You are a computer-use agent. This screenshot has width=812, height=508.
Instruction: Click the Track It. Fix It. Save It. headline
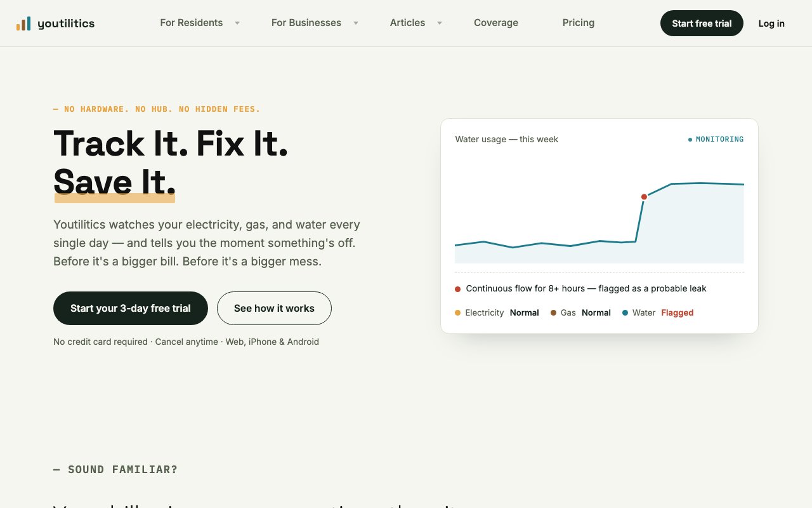(171, 163)
